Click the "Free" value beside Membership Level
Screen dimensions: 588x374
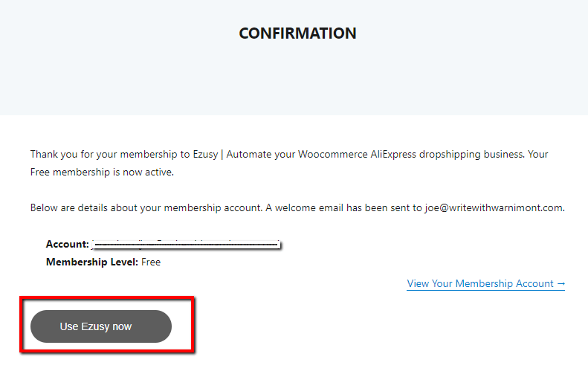pyautogui.click(x=151, y=262)
